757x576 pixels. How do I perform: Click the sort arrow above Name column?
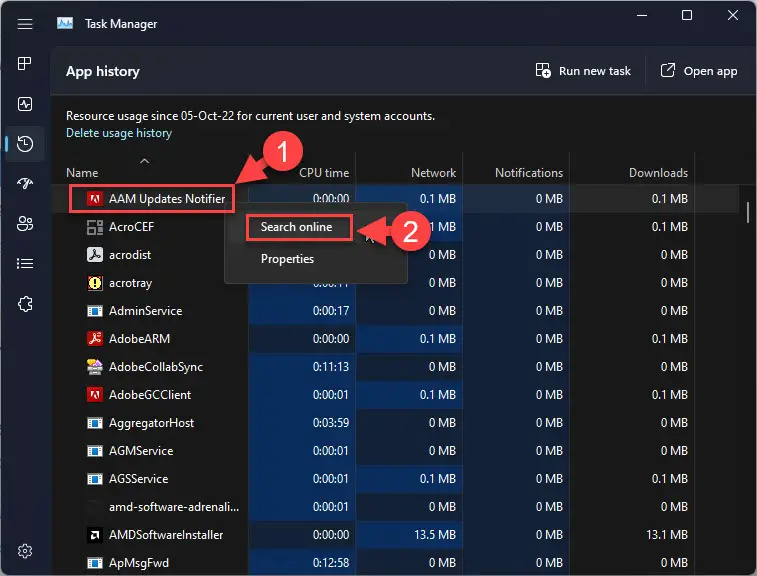pos(144,161)
